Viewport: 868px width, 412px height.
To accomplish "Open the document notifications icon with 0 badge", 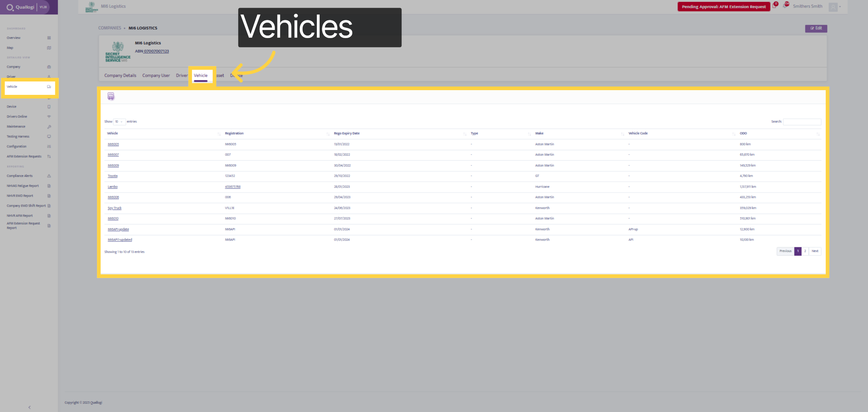I will point(775,6).
